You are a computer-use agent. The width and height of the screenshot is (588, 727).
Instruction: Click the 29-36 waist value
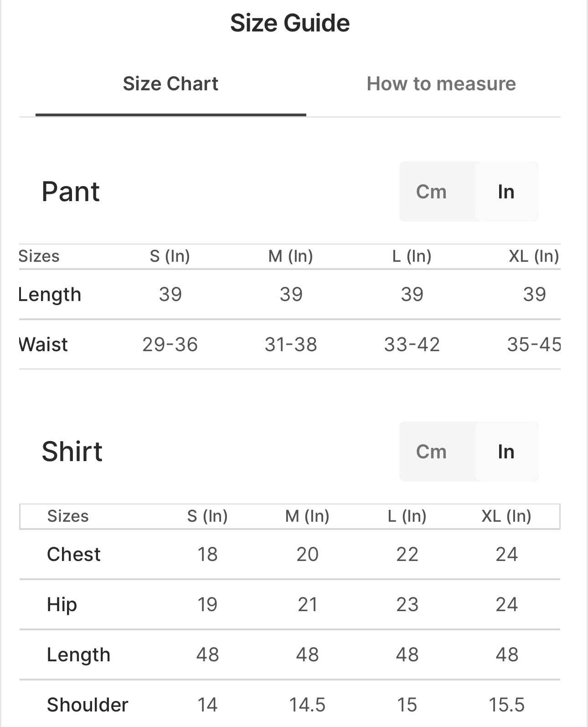point(170,344)
